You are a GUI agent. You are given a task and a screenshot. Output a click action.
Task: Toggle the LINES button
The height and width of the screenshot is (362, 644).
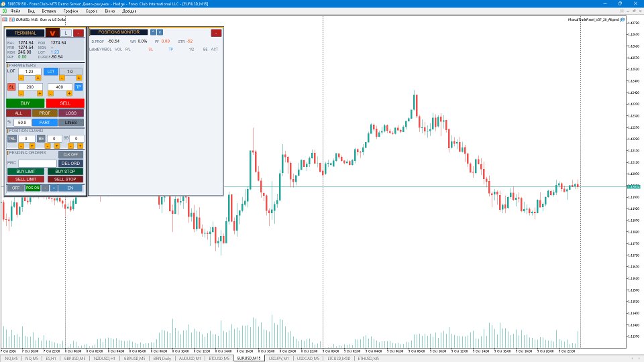tap(70, 122)
